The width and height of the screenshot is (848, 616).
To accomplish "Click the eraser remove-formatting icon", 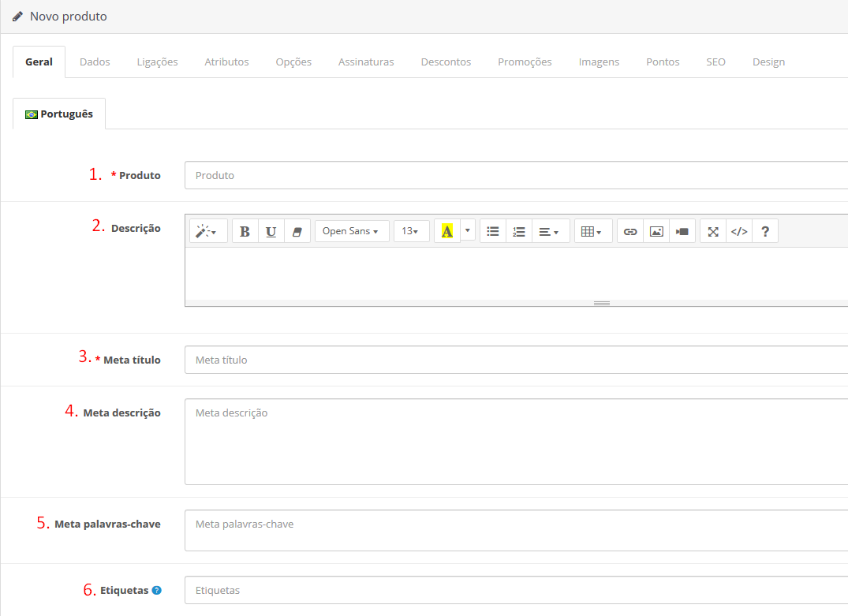I will coord(297,231).
